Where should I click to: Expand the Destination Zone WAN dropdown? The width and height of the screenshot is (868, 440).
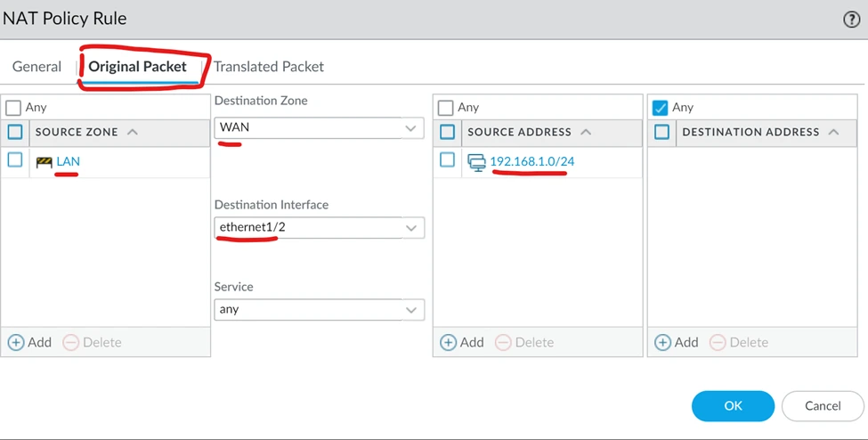tap(410, 127)
